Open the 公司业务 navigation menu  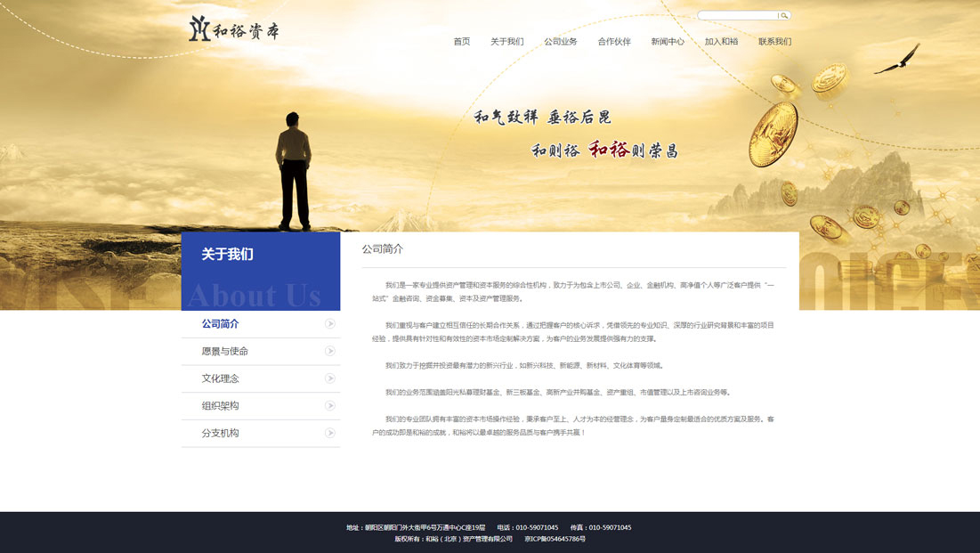tap(561, 41)
